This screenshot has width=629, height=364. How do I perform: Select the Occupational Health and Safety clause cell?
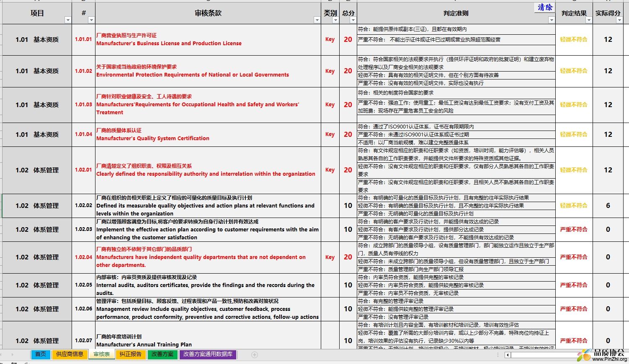click(x=208, y=105)
